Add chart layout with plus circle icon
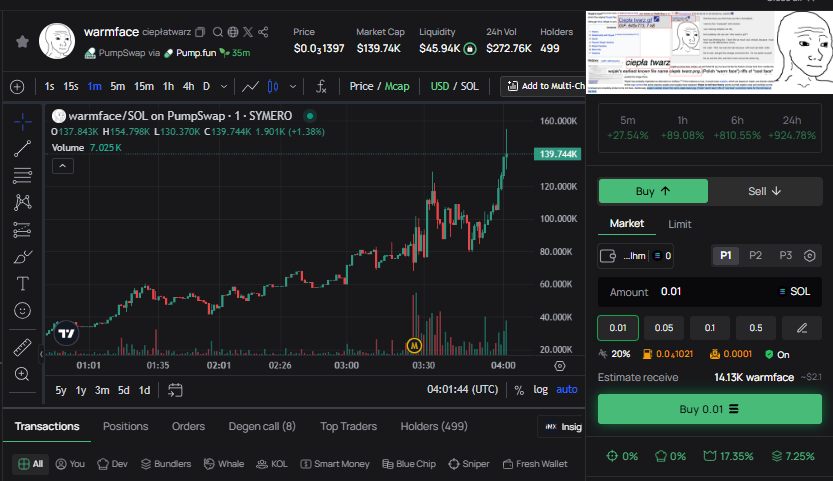 (x=17, y=87)
